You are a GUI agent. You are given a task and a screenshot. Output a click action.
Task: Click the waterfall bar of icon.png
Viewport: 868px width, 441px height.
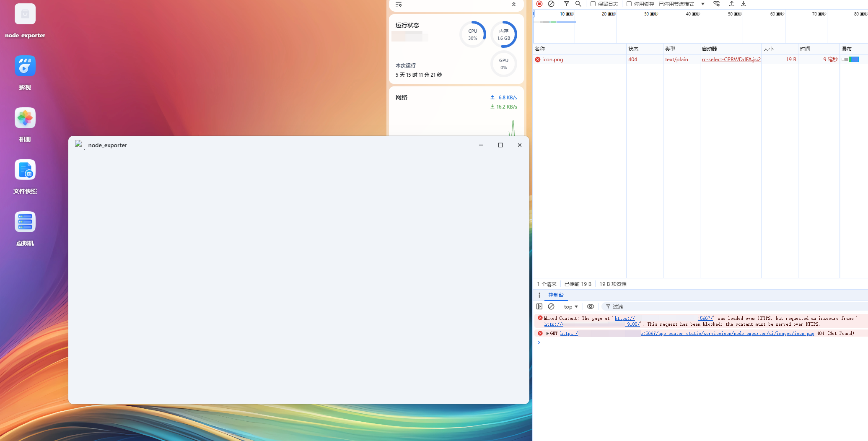[x=850, y=60]
